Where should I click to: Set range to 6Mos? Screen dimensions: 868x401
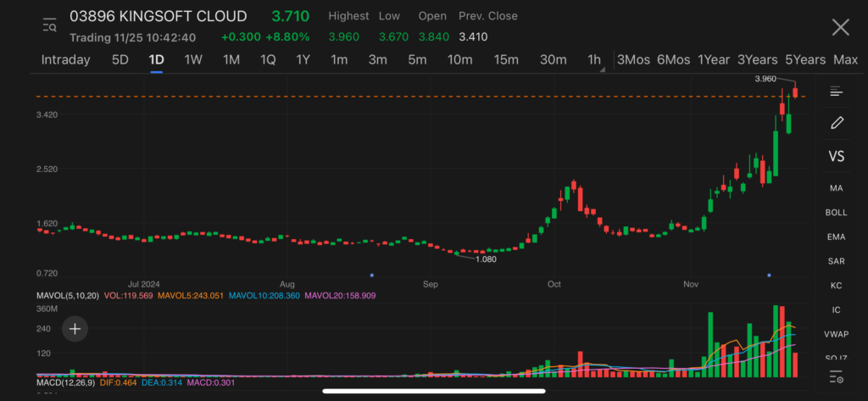click(x=673, y=60)
